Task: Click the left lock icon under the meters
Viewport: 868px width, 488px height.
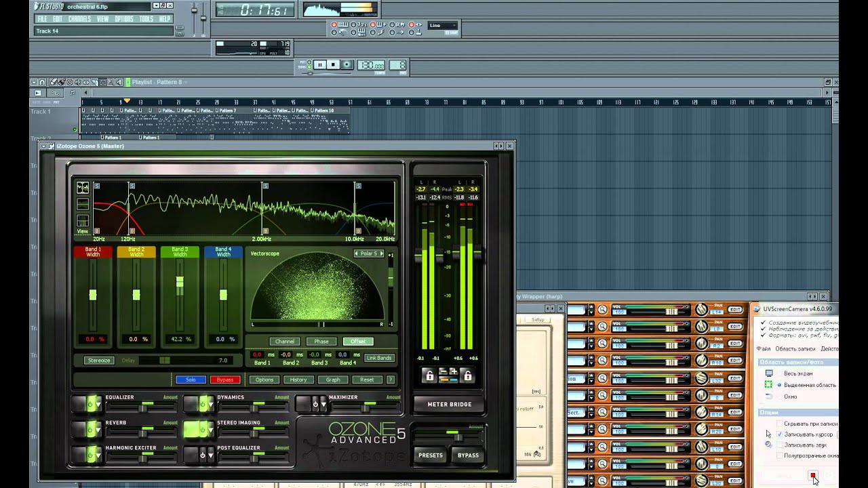Action: (x=429, y=375)
